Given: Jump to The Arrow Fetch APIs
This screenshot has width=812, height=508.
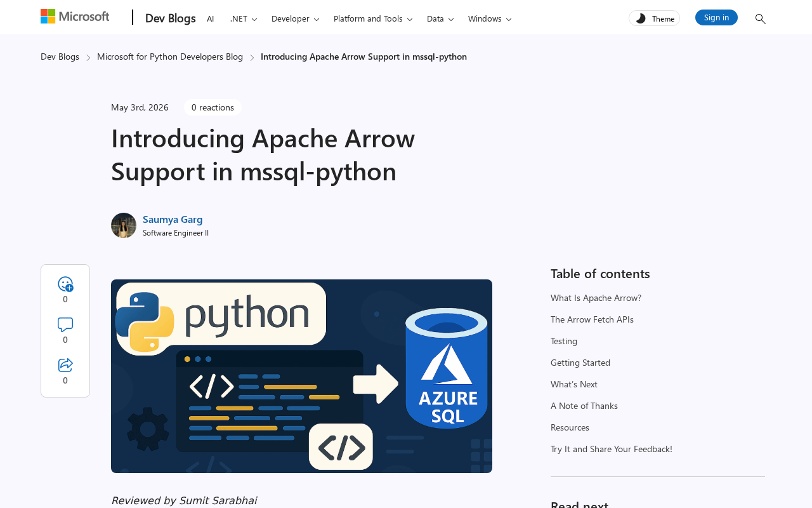Looking at the screenshot, I should pos(592,319).
